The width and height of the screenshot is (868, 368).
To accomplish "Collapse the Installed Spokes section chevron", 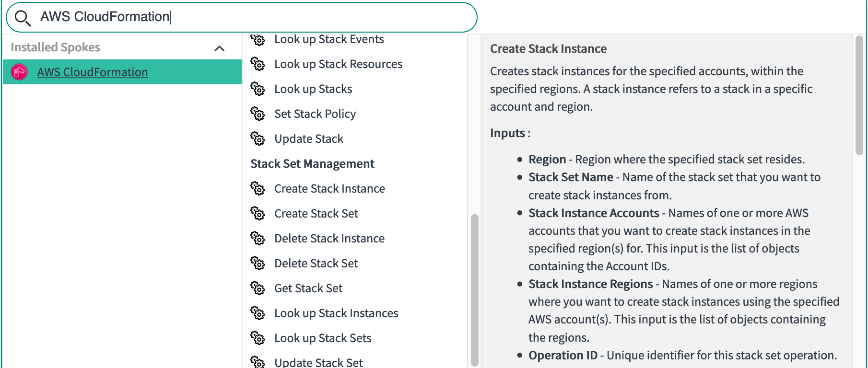I will (219, 48).
